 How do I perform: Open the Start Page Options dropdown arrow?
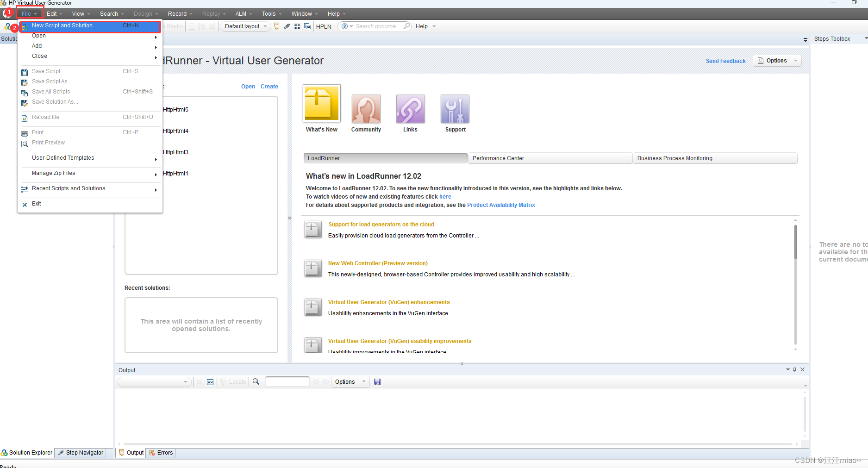pyautogui.click(x=796, y=61)
